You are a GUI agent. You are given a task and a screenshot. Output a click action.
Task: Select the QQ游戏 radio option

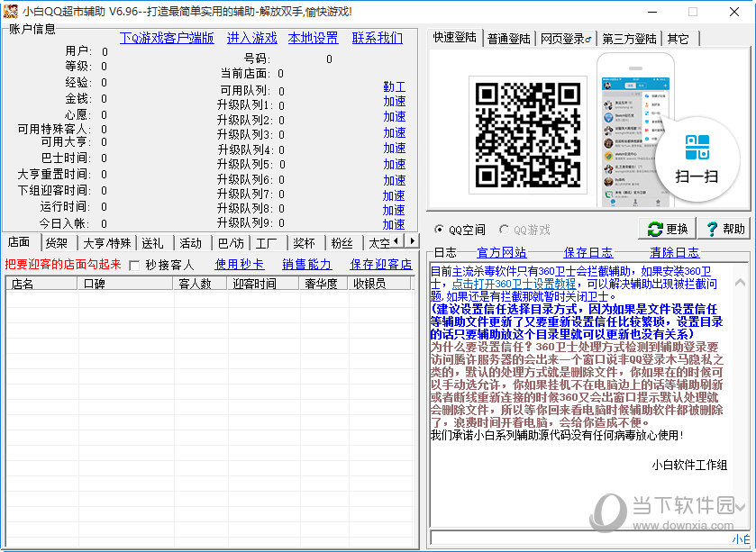(505, 230)
